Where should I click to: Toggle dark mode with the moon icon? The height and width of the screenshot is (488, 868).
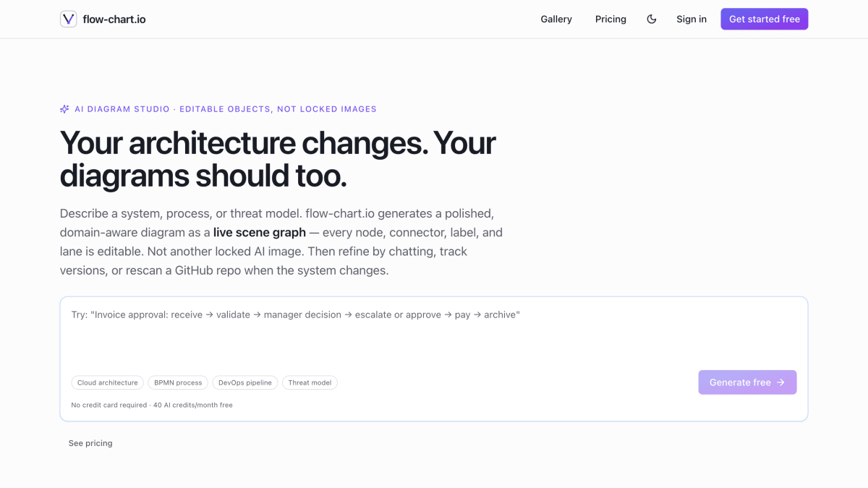tap(652, 19)
